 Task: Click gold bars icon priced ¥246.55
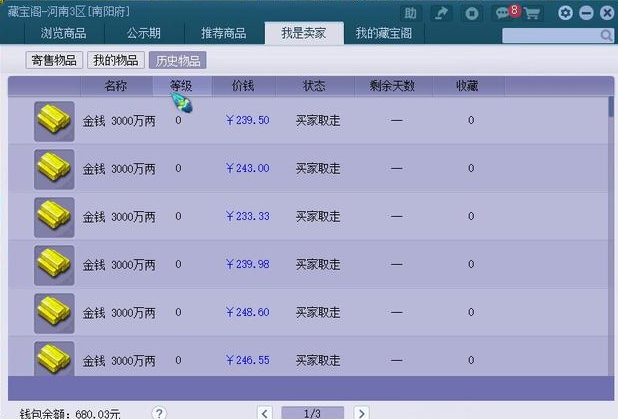tap(54, 358)
